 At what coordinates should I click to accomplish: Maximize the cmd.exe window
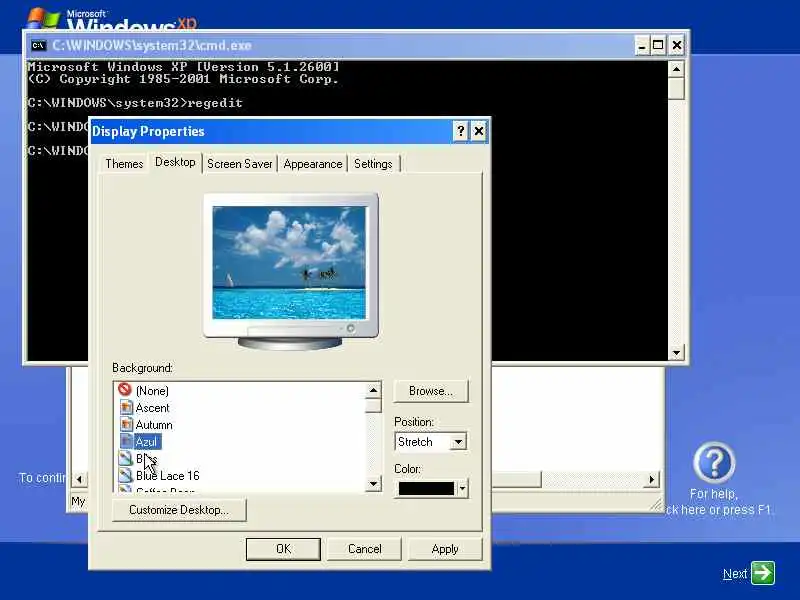coord(658,45)
